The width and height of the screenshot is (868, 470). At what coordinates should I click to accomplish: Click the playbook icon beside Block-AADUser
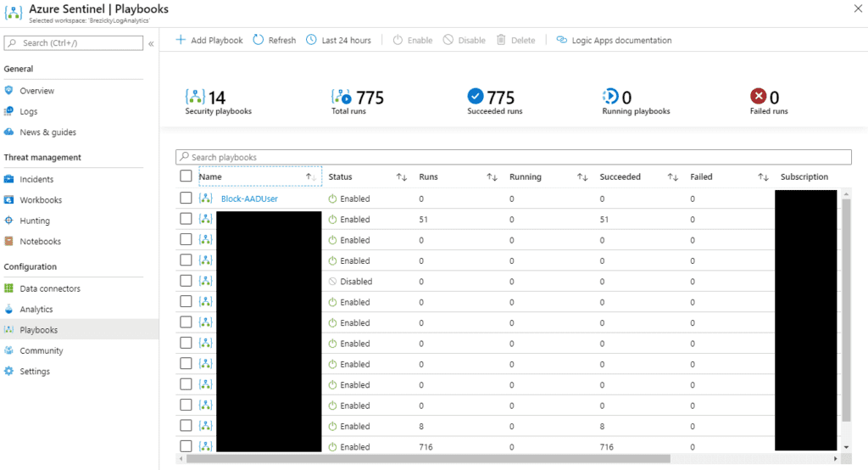pos(205,198)
